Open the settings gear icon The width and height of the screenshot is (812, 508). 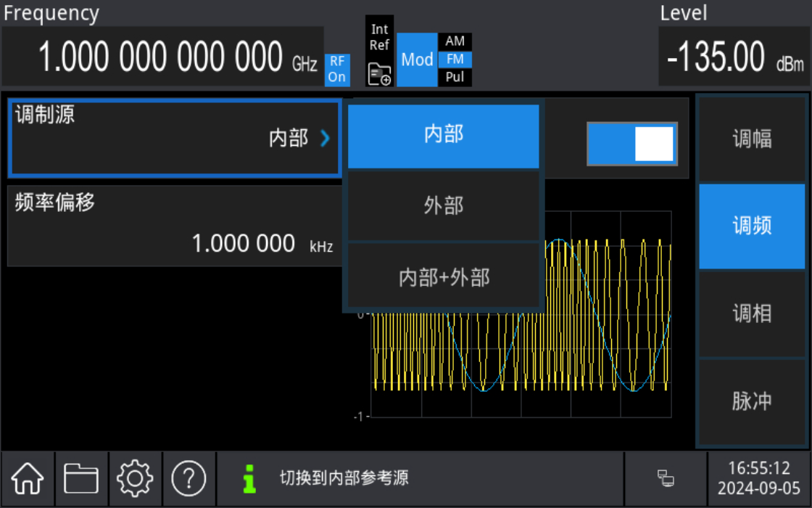(x=135, y=478)
